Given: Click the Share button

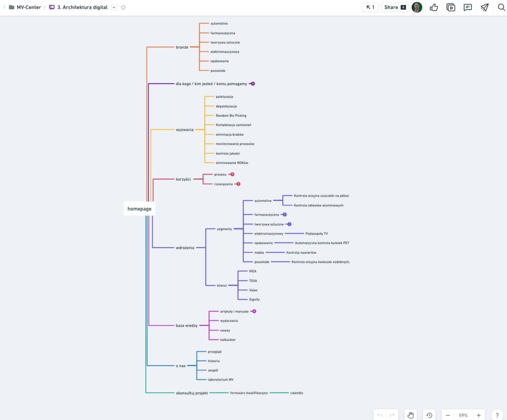Looking at the screenshot, I should coord(395,7).
